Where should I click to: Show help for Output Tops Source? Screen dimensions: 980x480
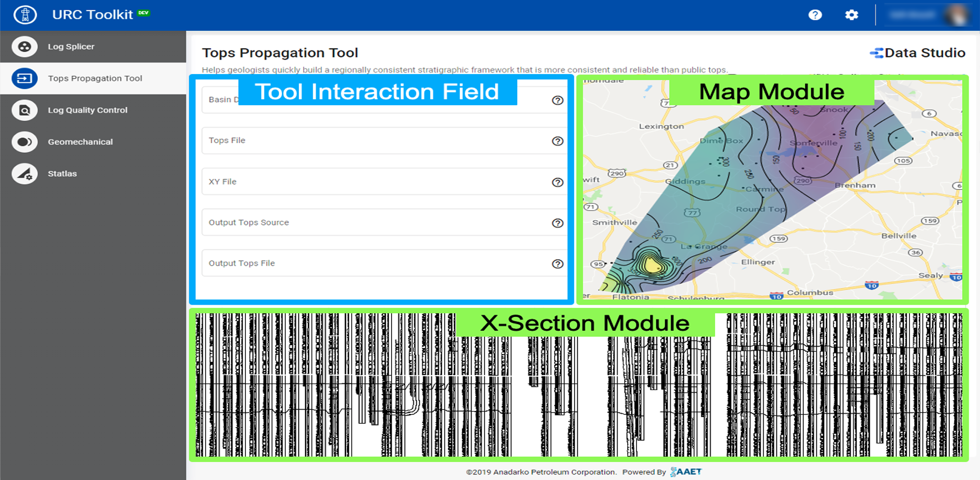557,223
